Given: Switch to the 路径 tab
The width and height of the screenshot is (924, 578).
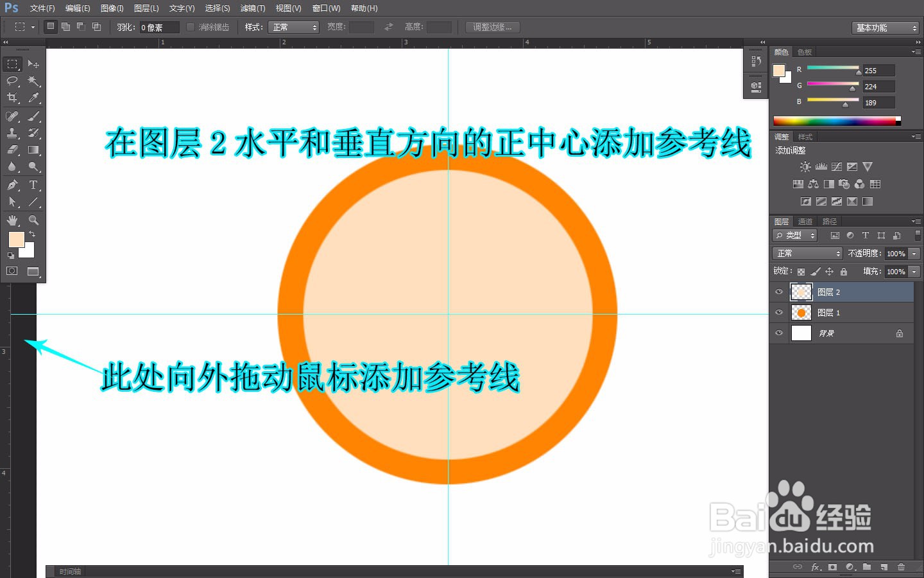Looking at the screenshot, I should coord(830,222).
